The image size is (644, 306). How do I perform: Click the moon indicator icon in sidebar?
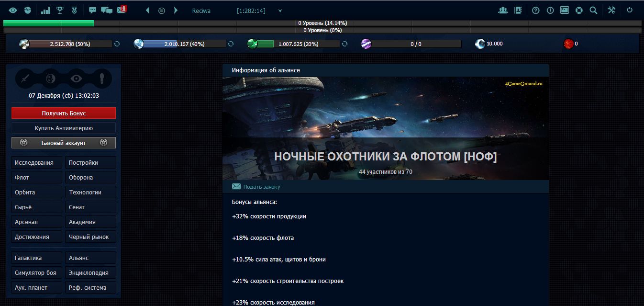(x=51, y=78)
